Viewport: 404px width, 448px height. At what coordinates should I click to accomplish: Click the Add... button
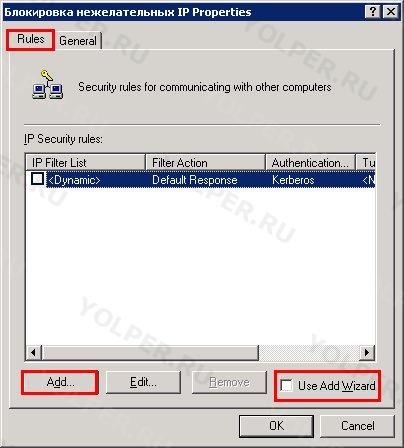click(60, 382)
